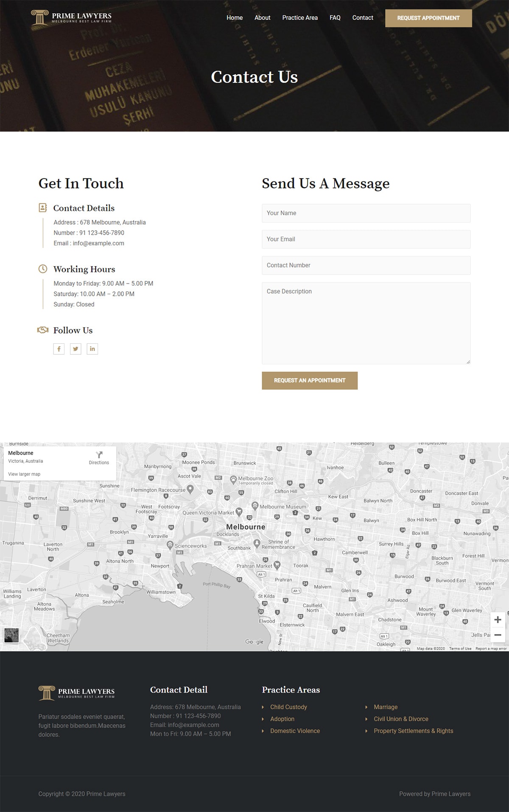The image size is (509, 812).
Task: Click the Facebook social icon
Action: [x=59, y=349]
